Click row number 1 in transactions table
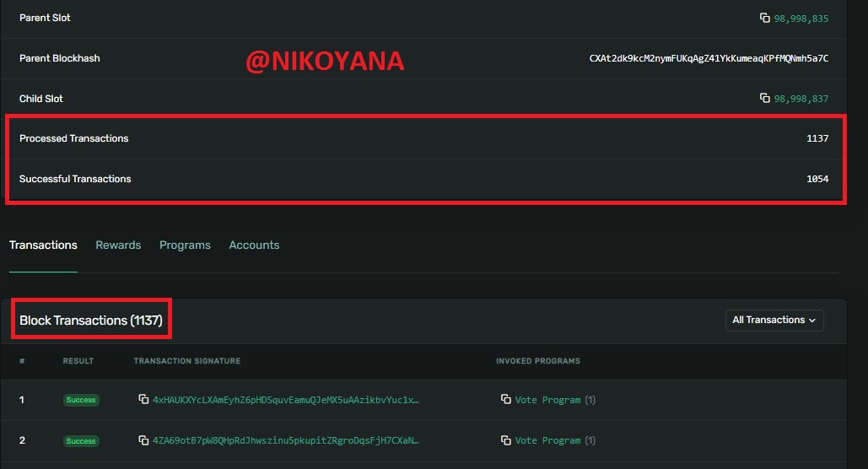868x469 pixels. [x=22, y=400]
